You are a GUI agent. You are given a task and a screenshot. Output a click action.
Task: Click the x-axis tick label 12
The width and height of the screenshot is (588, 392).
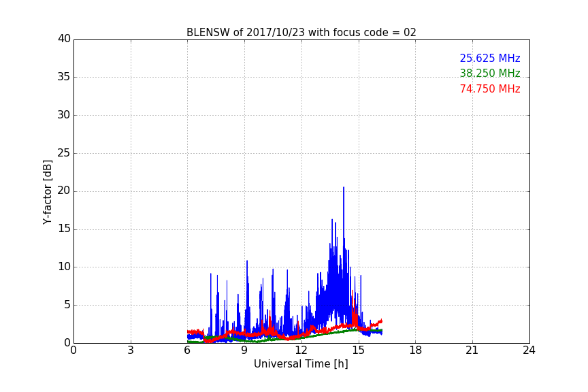click(301, 350)
